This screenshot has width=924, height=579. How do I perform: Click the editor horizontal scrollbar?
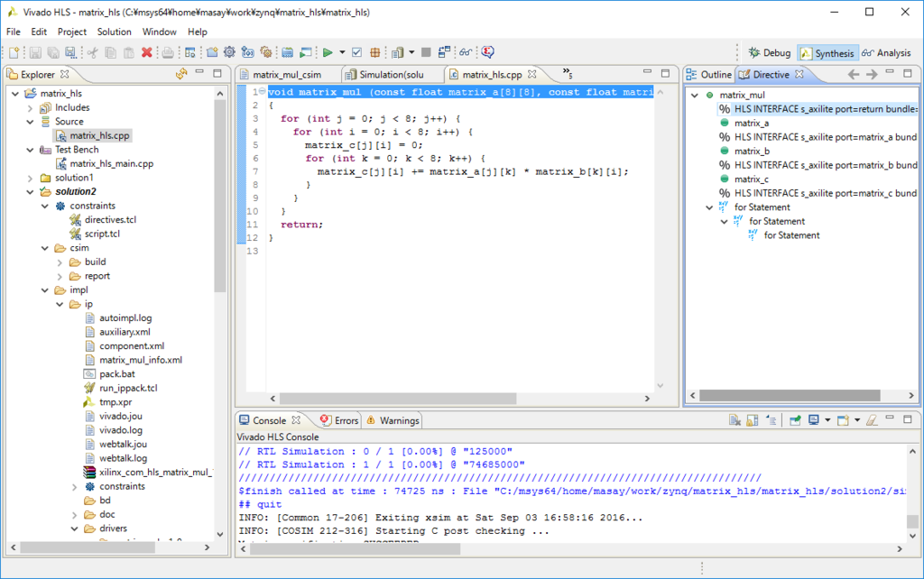[398, 399]
